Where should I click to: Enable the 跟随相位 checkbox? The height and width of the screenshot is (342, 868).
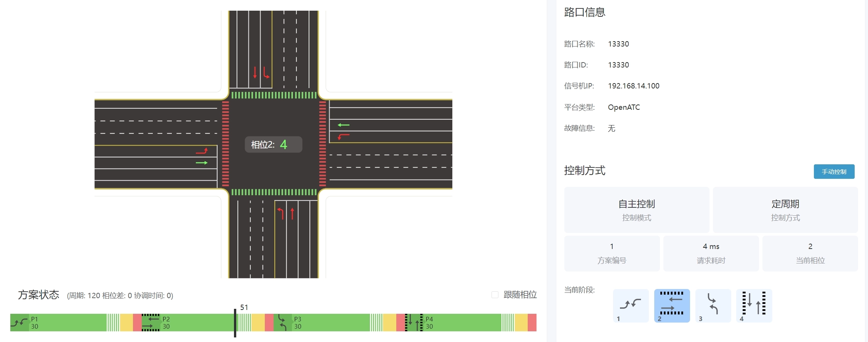point(495,295)
